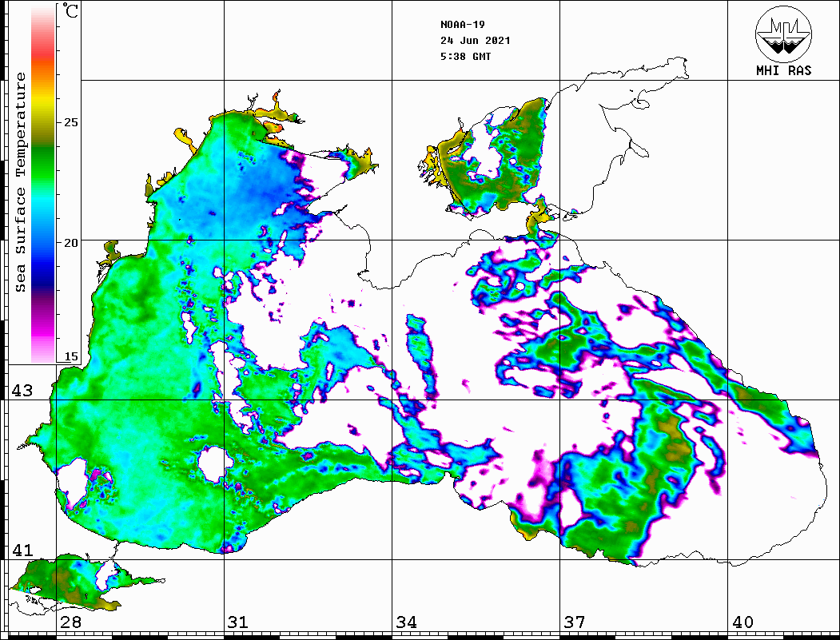Click longitude label 28
840x640 pixels.
point(70,622)
